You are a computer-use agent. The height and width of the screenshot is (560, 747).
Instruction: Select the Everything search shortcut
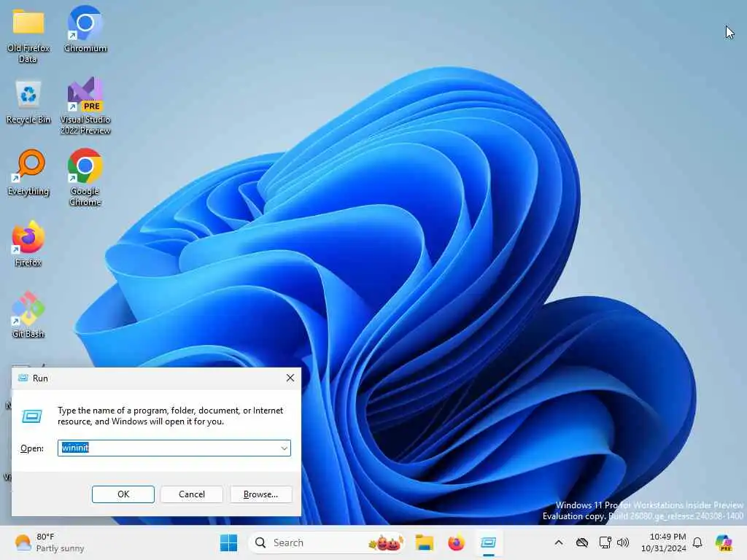[28, 174]
